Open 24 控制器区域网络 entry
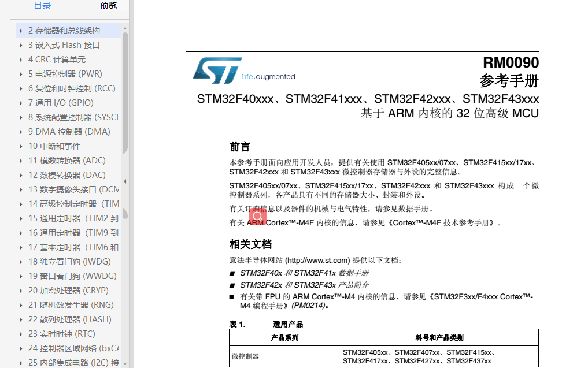Viewport: 588px width, 368px height. [x=73, y=348]
